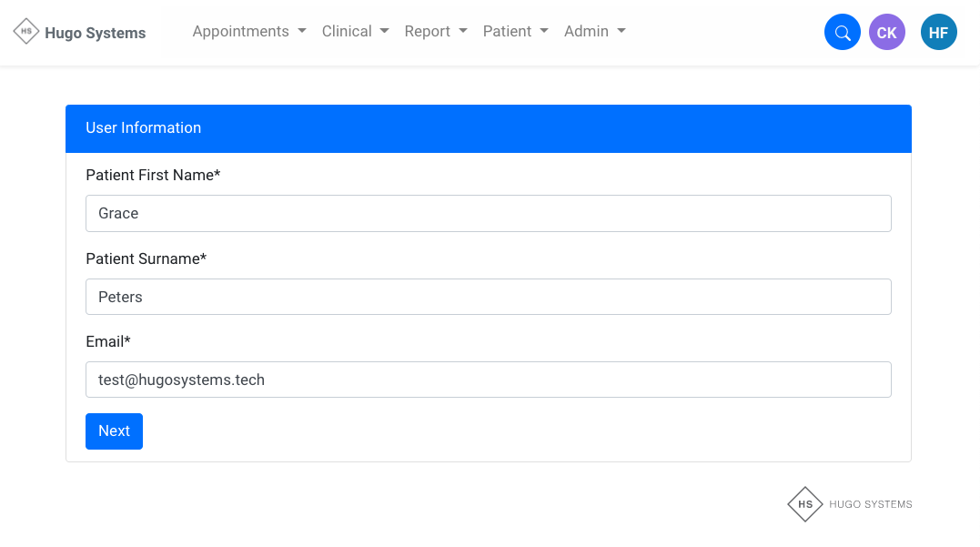
Task: Click the Patient First Name label
Action: (x=153, y=175)
